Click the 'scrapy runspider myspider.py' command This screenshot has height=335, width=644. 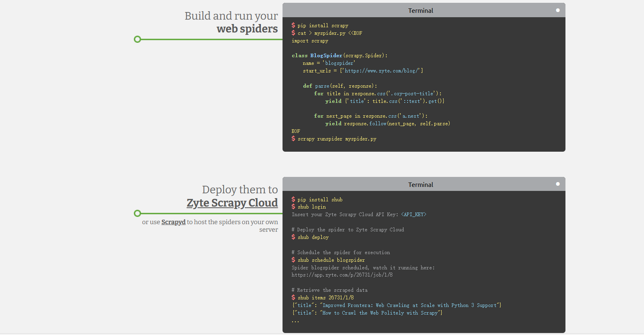point(334,139)
